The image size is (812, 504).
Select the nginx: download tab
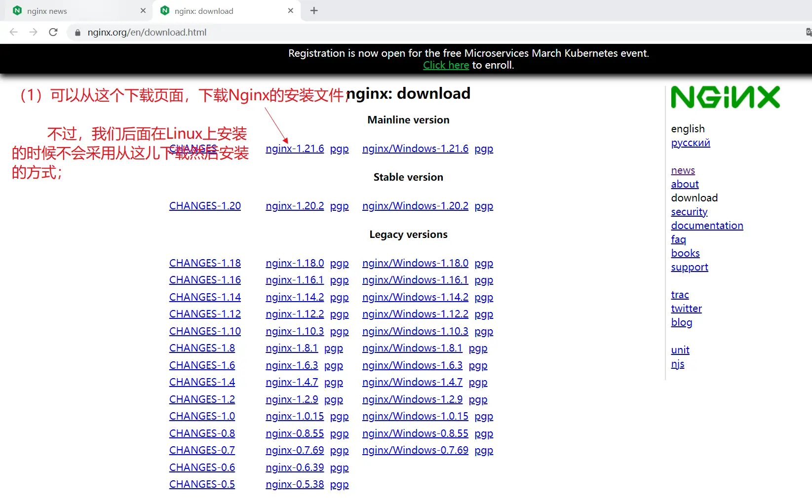(x=227, y=11)
